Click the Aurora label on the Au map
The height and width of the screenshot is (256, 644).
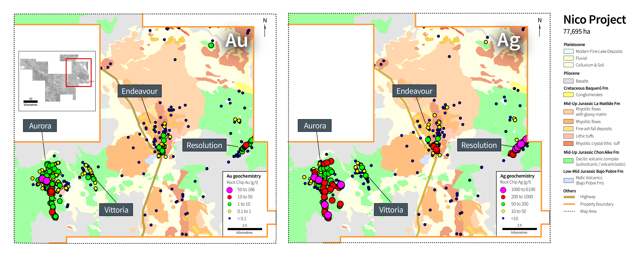tap(40, 126)
